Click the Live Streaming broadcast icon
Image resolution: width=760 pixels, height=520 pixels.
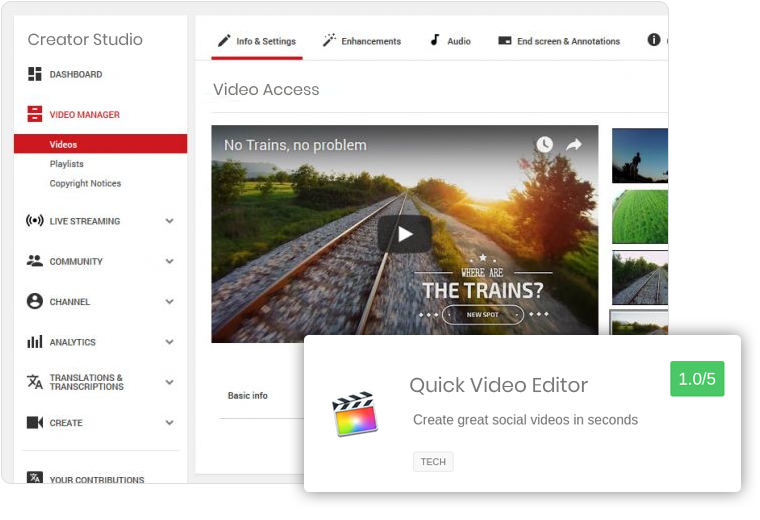(x=34, y=221)
